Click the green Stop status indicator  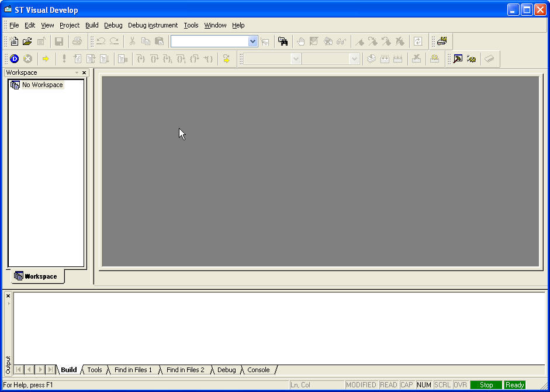coord(486,385)
